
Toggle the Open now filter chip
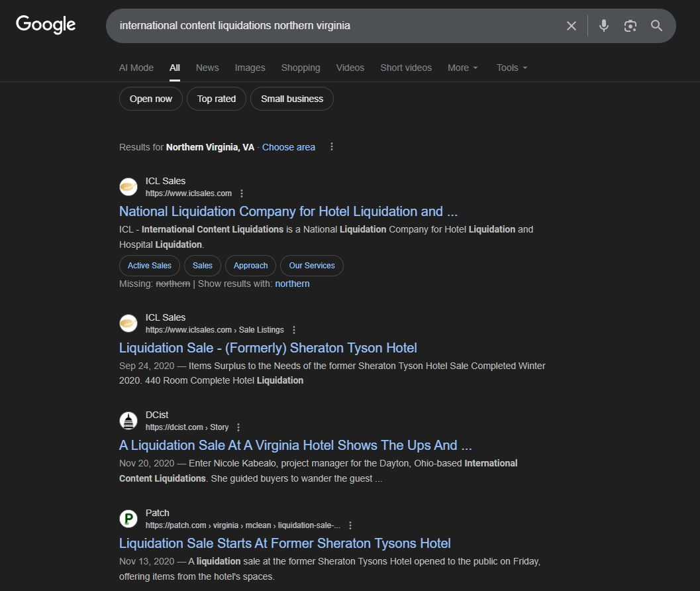(150, 99)
